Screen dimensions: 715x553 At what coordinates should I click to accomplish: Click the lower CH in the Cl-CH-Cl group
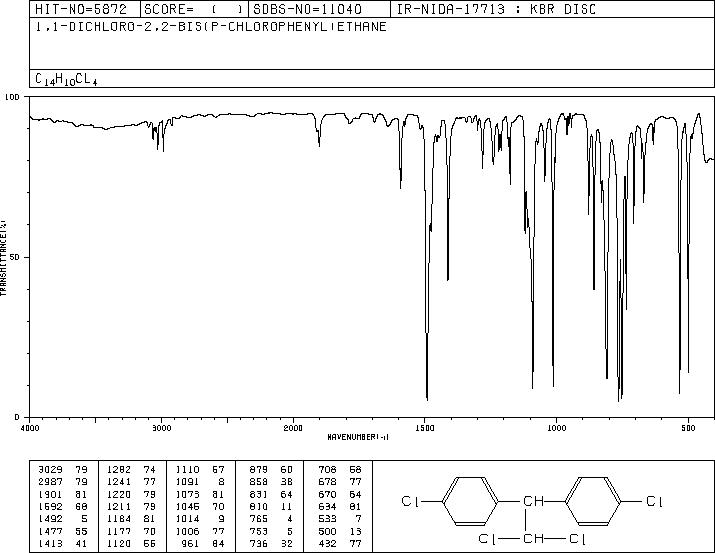(533, 539)
